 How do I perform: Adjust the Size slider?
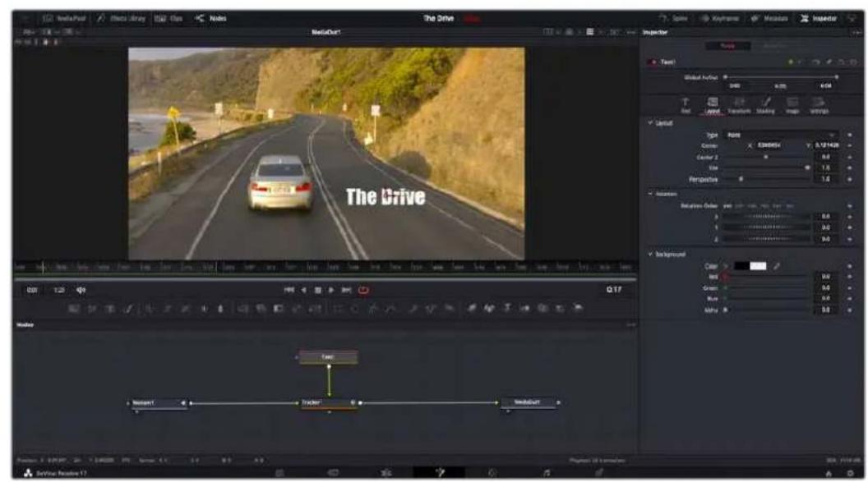click(x=766, y=168)
